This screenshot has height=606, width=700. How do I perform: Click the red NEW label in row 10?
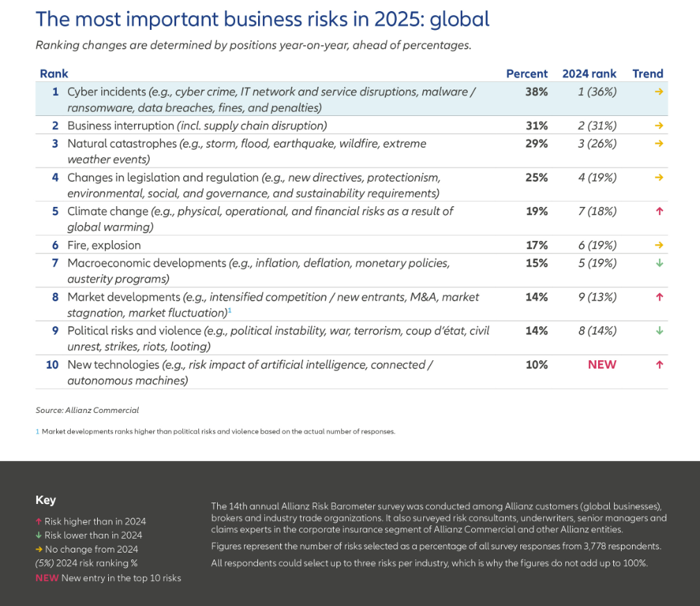601,364
